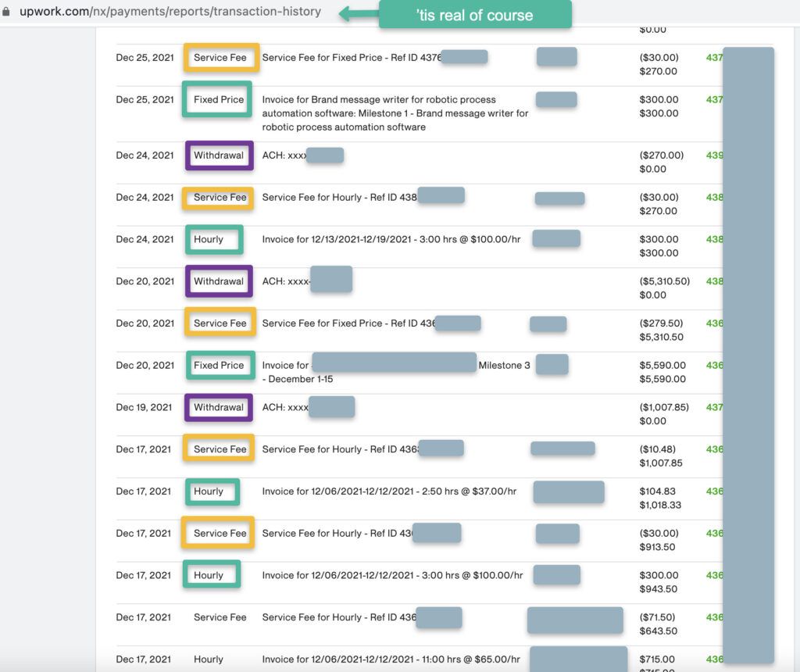Open the invoice for 11:00 hrs @ $65.00/hr
The width and height of the screenshot is (800, 672).
[x=391, y=659]
